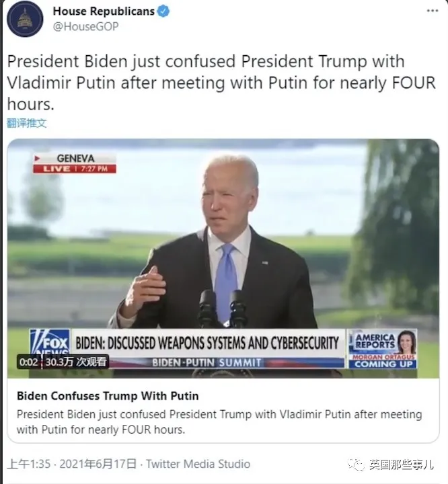Screen dimensions: 448x484
Task: Play the Biden Geneva video
Action: coord(223,259)
